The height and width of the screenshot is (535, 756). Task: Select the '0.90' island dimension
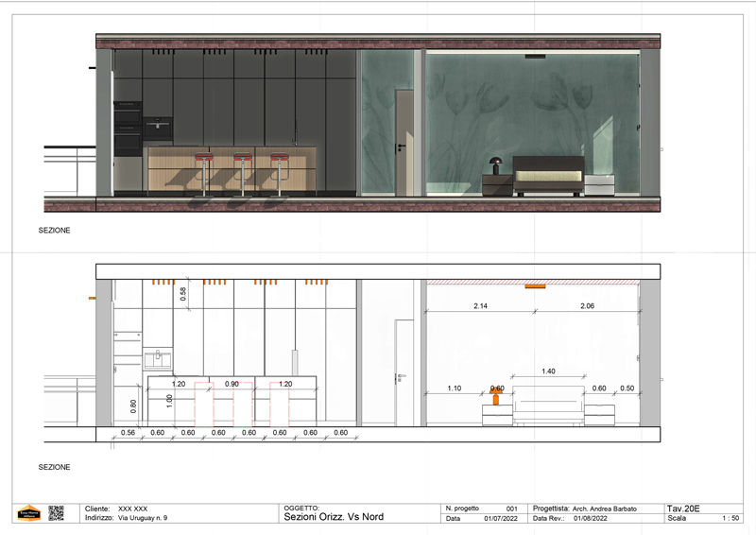pos(232,384)
